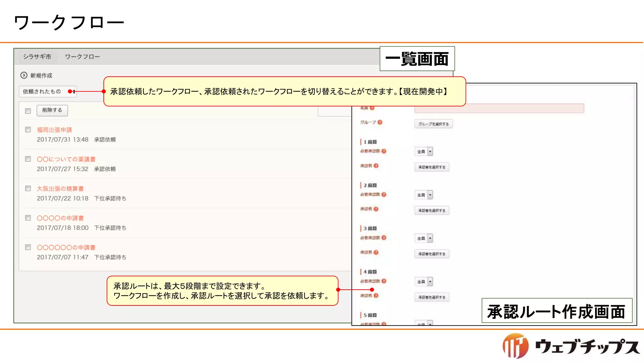
Task: Click the 1段目 section heading
Action: tap(370, 142)
